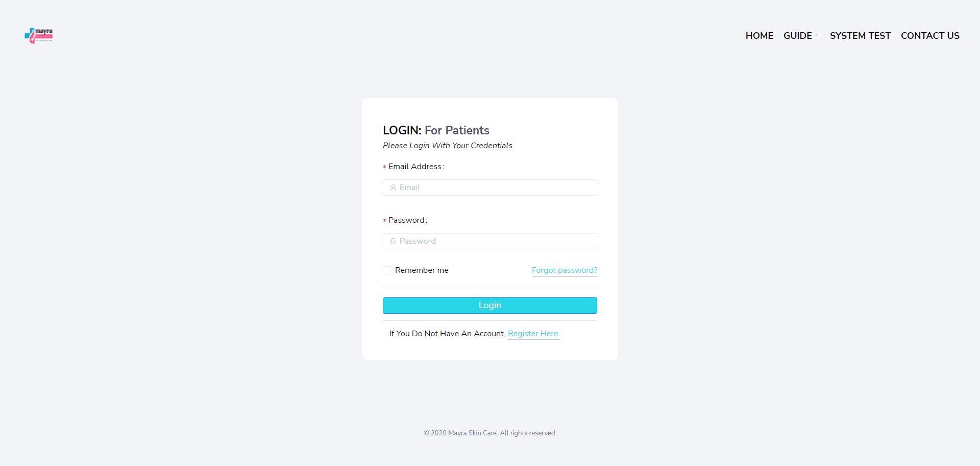980x466 pixels.
Task: Open the SYSTEM TEST page
Action: (860, 36)
